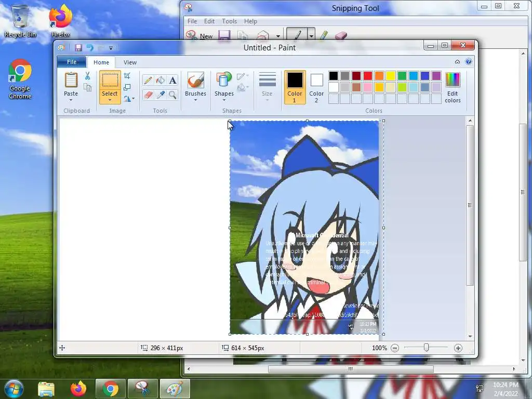Viewport: 532px width, 399px height.
Task: Pick the yellow color swatch
Action: [x=391, y=76]
